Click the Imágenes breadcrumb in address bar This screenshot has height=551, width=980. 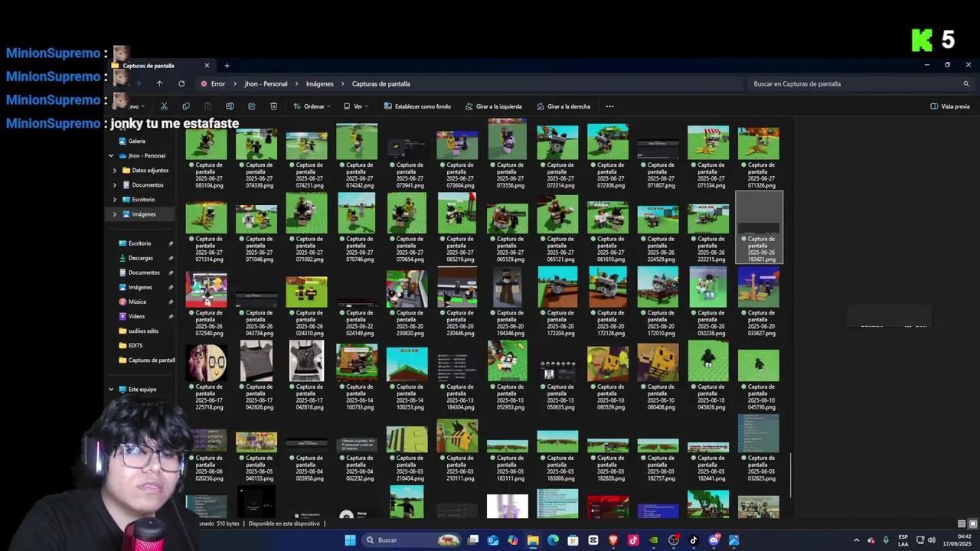[320, 83]
